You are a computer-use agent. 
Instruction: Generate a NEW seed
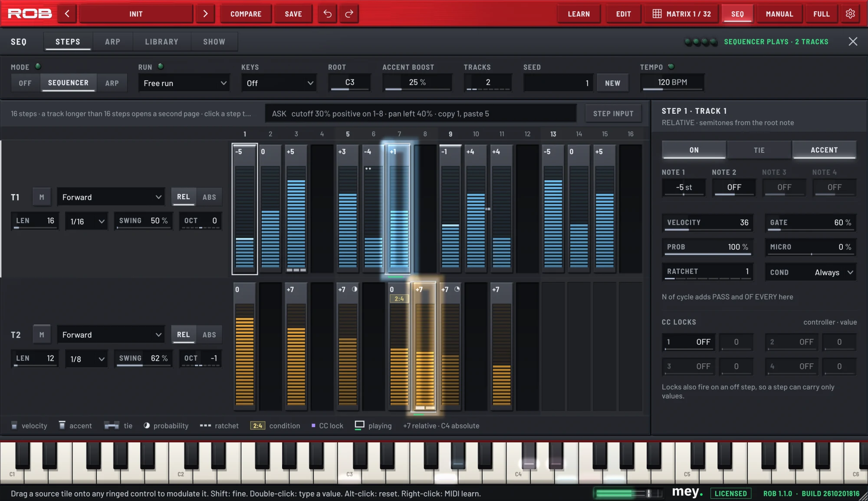coord(612,83)
